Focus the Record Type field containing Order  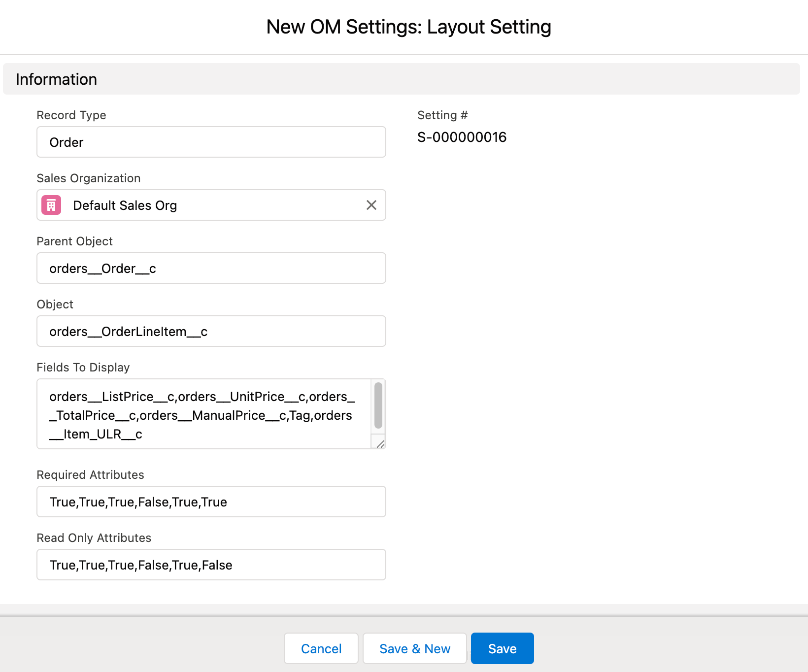pyautogui.click(x=211, y=142)
